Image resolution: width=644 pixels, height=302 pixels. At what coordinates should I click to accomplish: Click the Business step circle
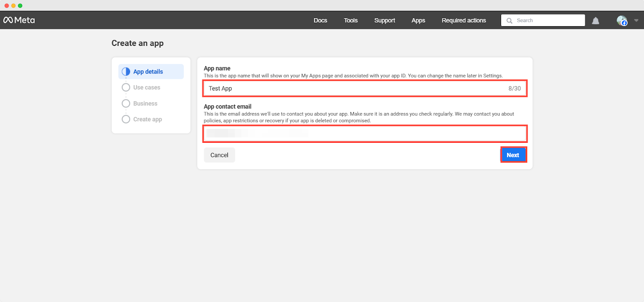tap(126, 103)
